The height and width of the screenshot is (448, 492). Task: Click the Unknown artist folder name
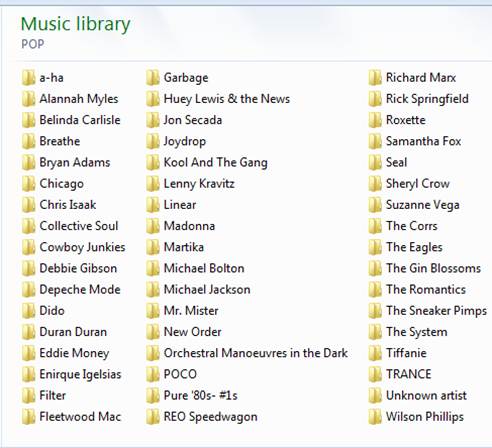pyautogui.click(x=427, y=395)
